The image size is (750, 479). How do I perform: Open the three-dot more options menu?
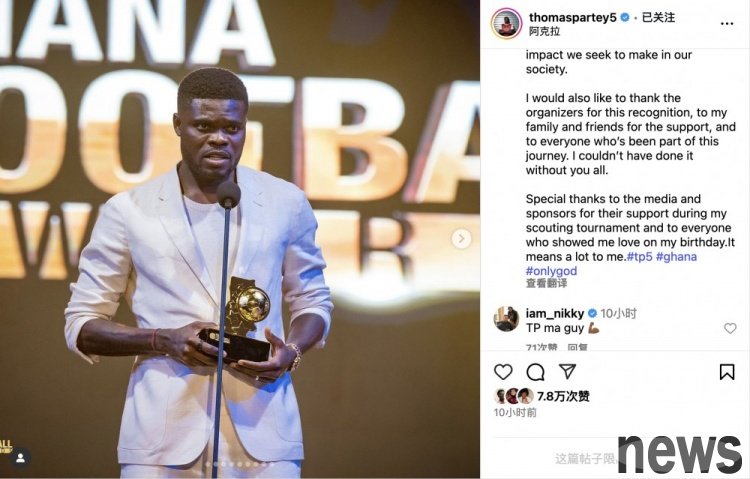[x=727, y=23]
